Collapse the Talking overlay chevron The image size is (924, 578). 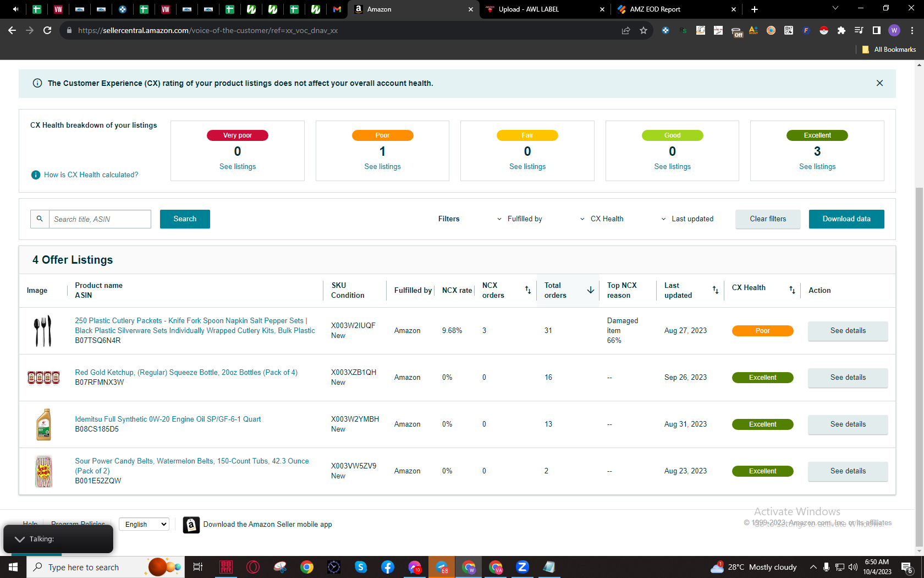(x=20, y=539)
